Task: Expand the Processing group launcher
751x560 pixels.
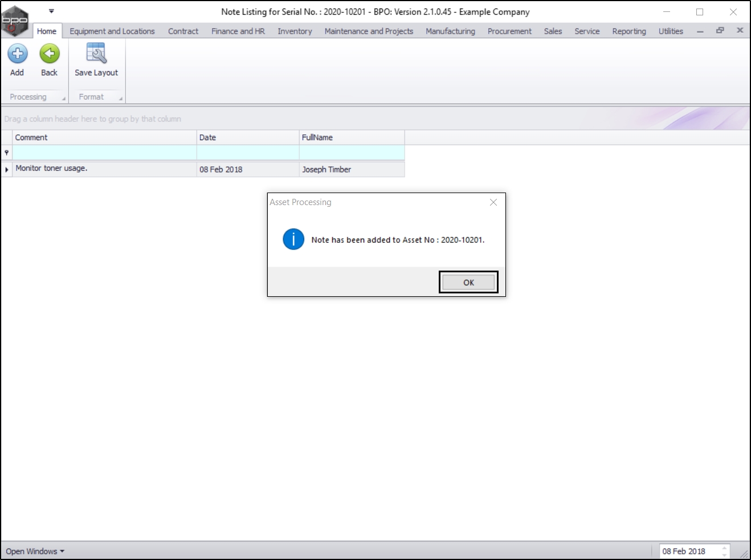Action: click(x=63, y=99)
